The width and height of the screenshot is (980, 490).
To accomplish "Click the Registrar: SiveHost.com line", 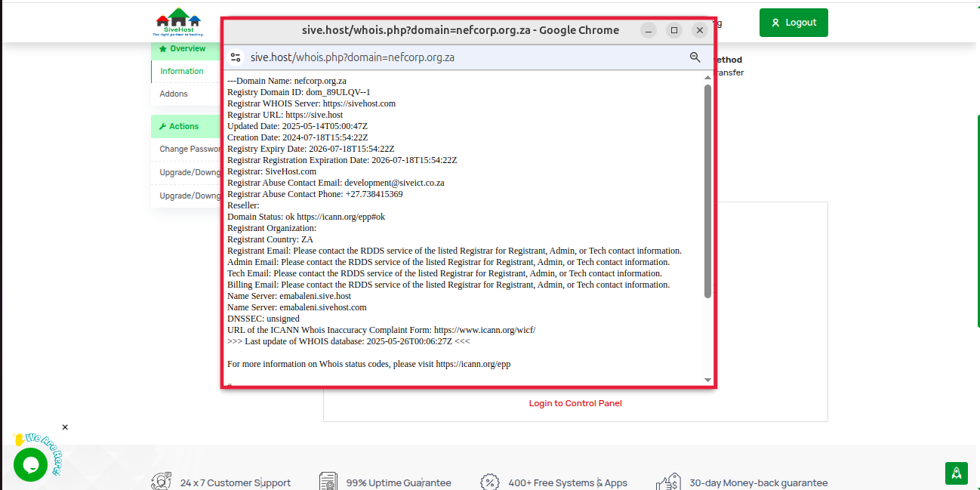I will [x=272, y=171].
